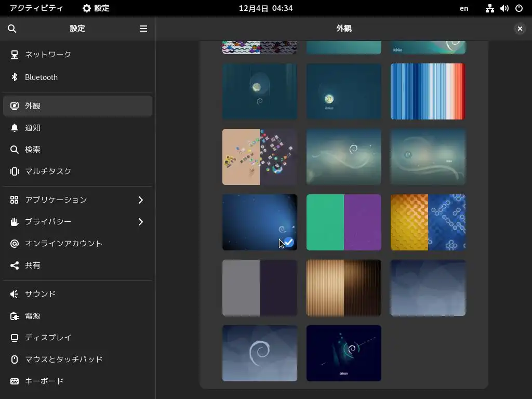Click the share icon beside 共有
The height and width of the screenshot is (399, 532).
coord(14,265)
